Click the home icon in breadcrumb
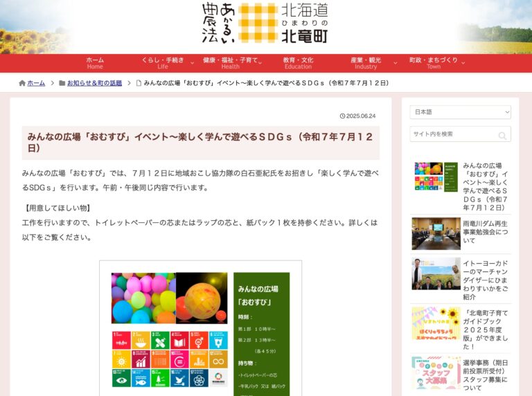532x396 pixels. click(22, 83)
